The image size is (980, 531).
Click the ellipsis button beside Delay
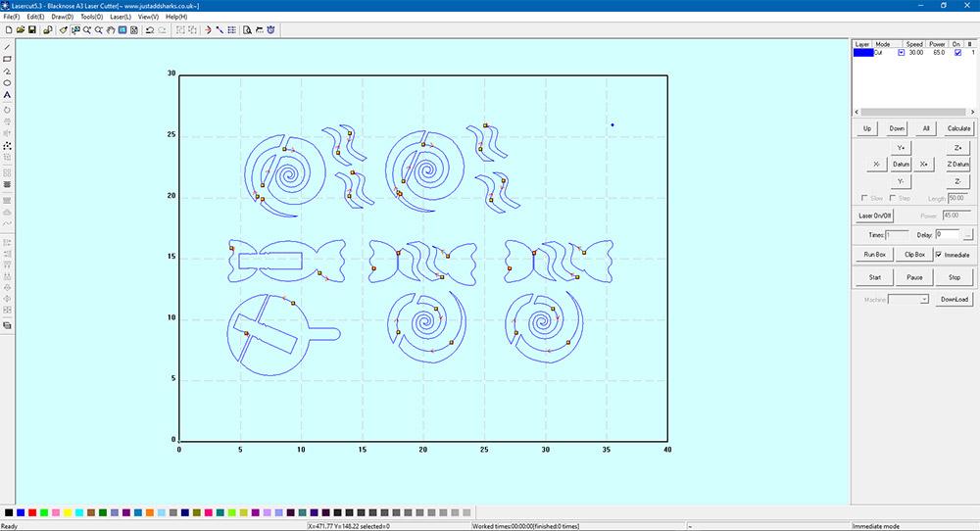967,235
